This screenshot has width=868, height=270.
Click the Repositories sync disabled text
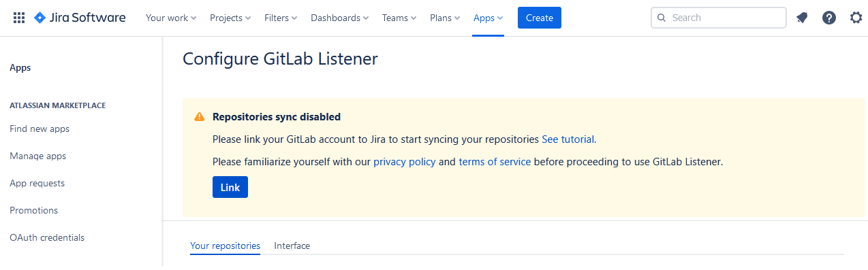[x=277, y=117]
